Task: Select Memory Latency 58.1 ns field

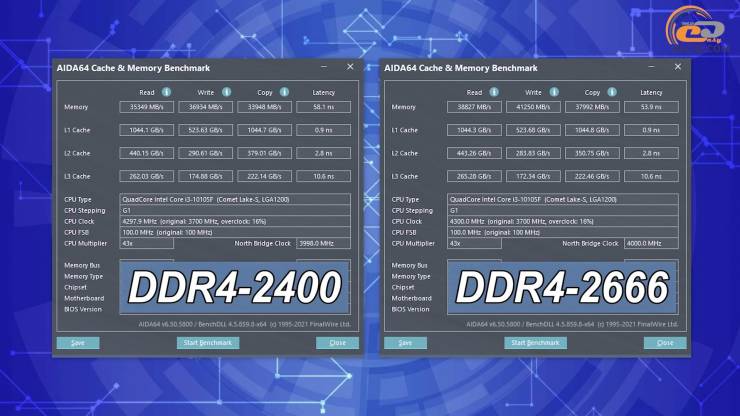Action: tap(323, 107)
